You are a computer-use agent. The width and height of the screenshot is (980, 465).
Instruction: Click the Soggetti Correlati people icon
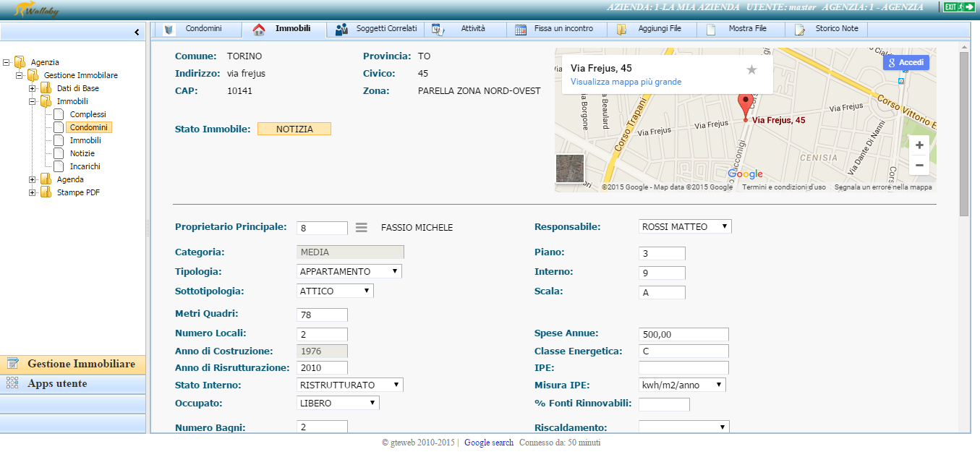tap(341, 30)
